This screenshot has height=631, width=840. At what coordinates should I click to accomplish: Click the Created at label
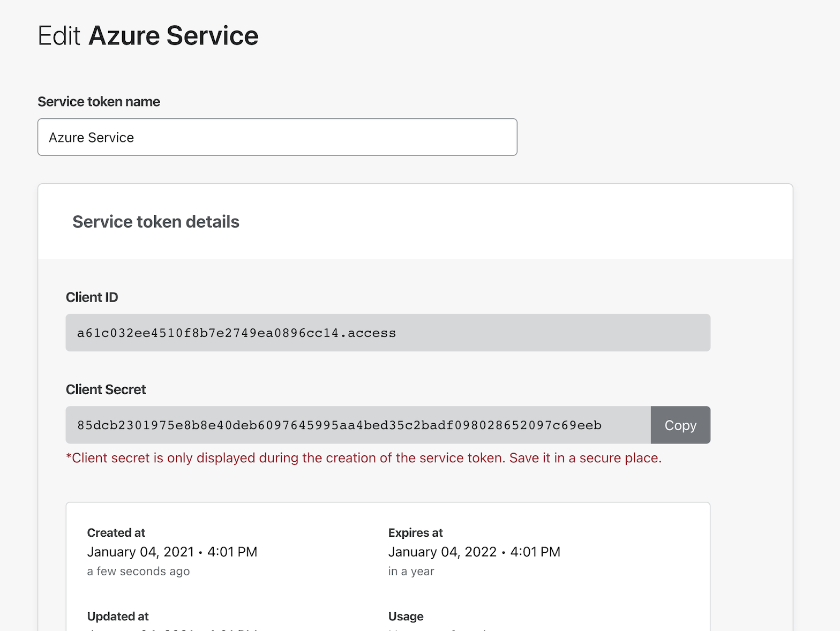coord(116,532)
